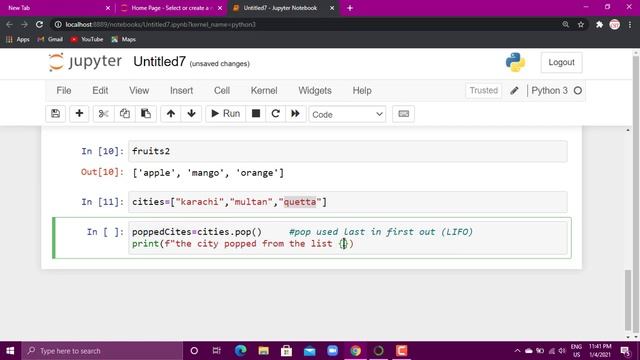This screenshot has height=360, width=640.
Task: Paste cells below in the toolbar
Action: (x=146, y=114)
